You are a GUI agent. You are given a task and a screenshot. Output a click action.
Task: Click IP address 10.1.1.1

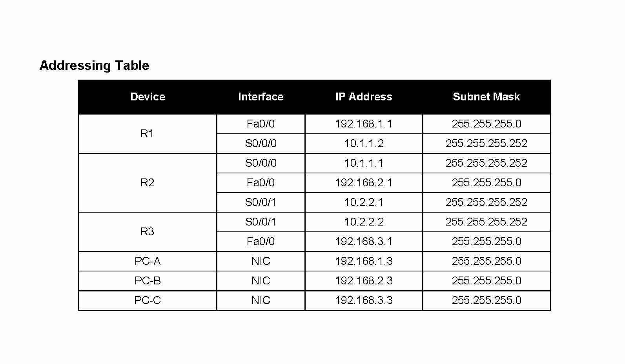point(364,163)
